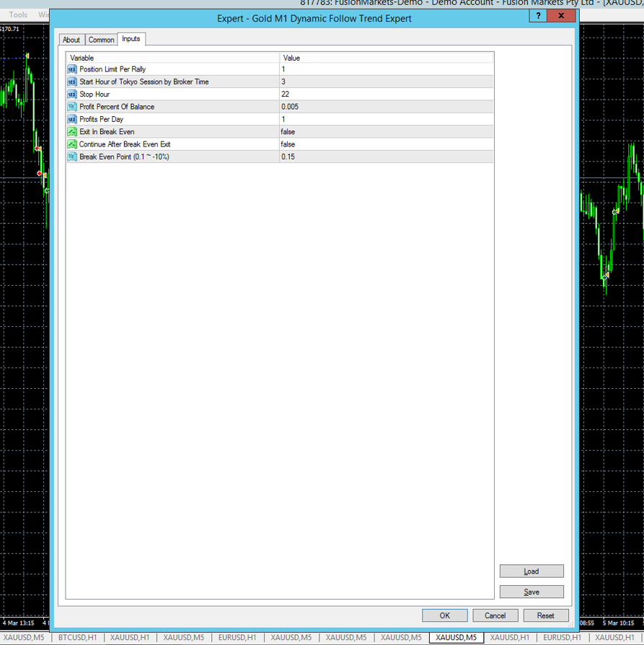
Task: Save the current input settings
Action: click(531, 592)
